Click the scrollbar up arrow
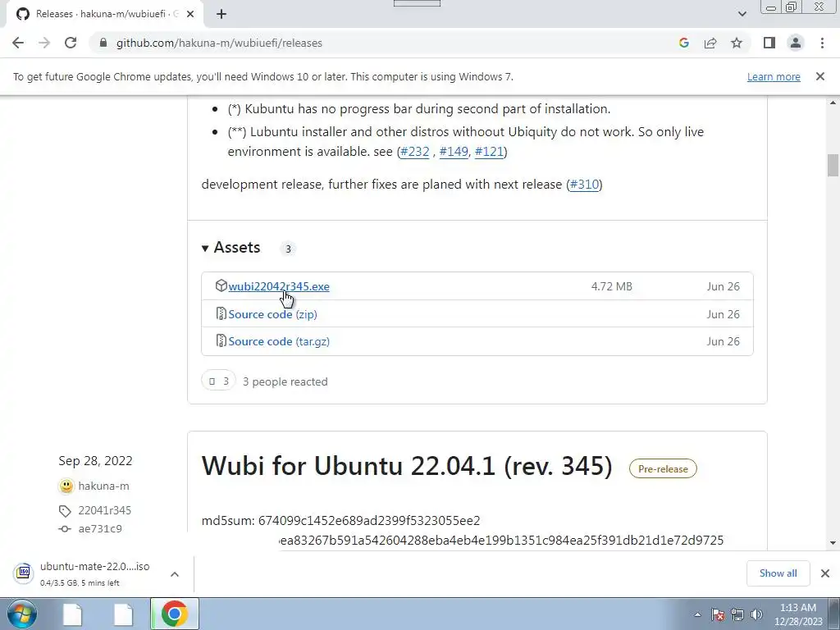 click(x=833, y=103)
